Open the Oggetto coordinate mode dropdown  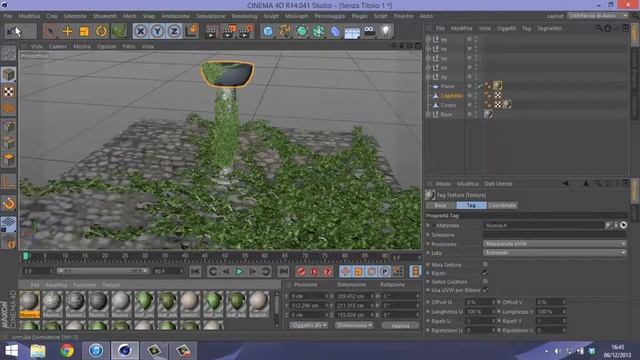(309, 326)
